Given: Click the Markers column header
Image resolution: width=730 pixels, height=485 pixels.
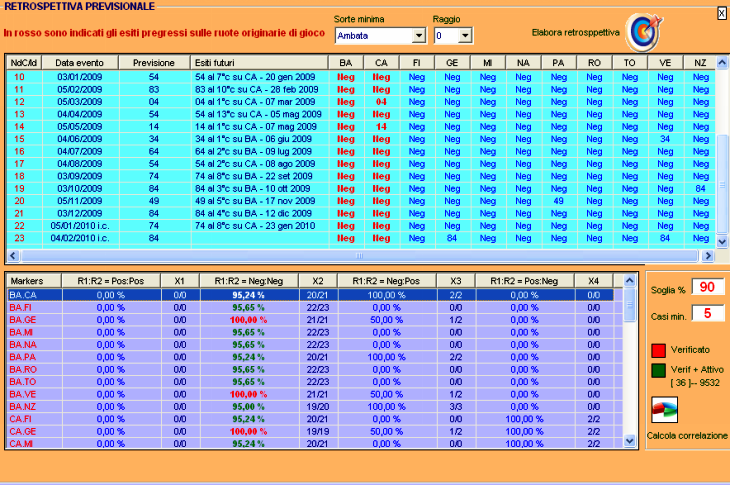Looking at the screenshot, I should click(34, 281).
